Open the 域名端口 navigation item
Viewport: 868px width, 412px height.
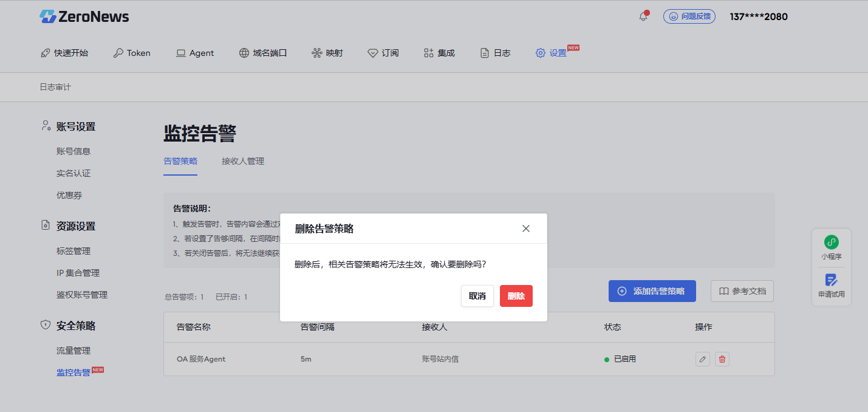tap(262, 53)
